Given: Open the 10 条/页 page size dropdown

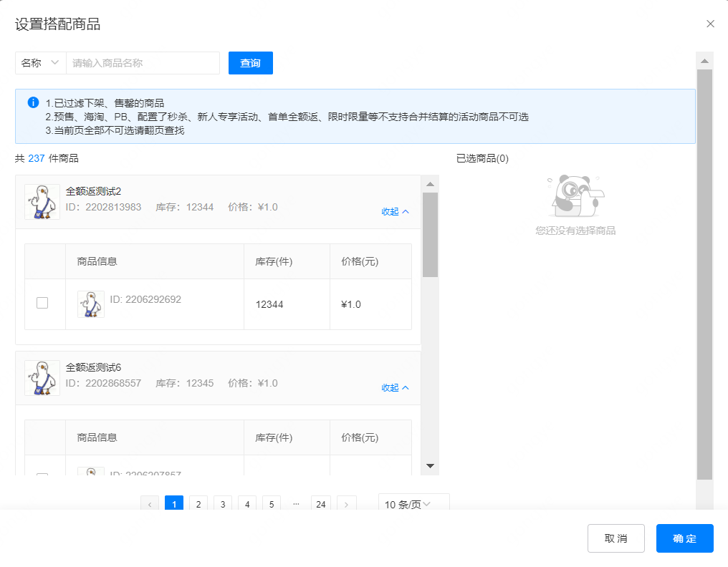Looking at the screenshot, I should 413,504.
